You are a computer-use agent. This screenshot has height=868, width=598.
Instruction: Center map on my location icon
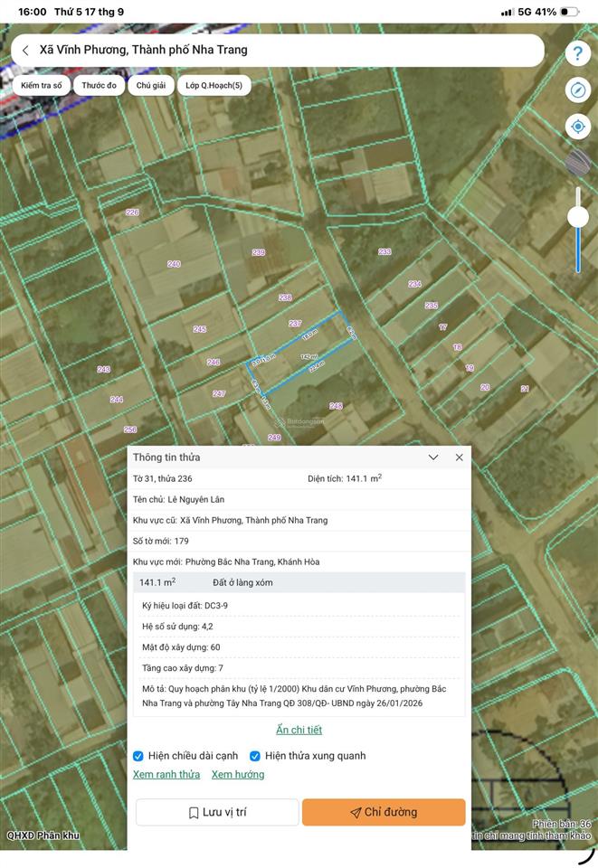coord(577,127)
